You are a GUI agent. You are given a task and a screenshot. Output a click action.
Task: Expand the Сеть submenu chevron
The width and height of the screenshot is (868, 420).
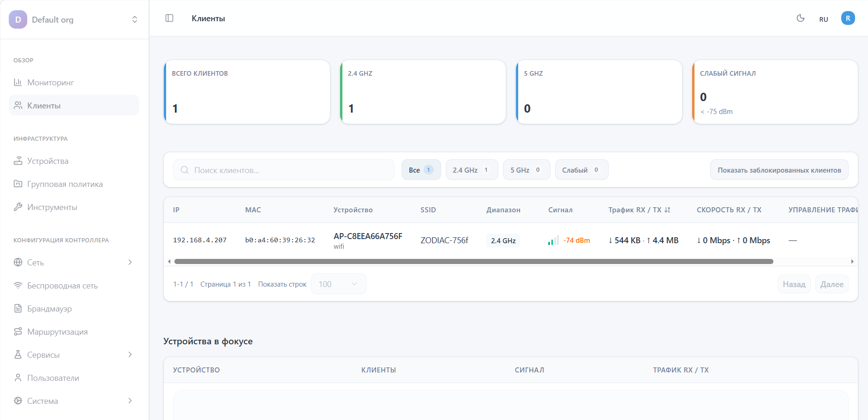coord(130,263)
